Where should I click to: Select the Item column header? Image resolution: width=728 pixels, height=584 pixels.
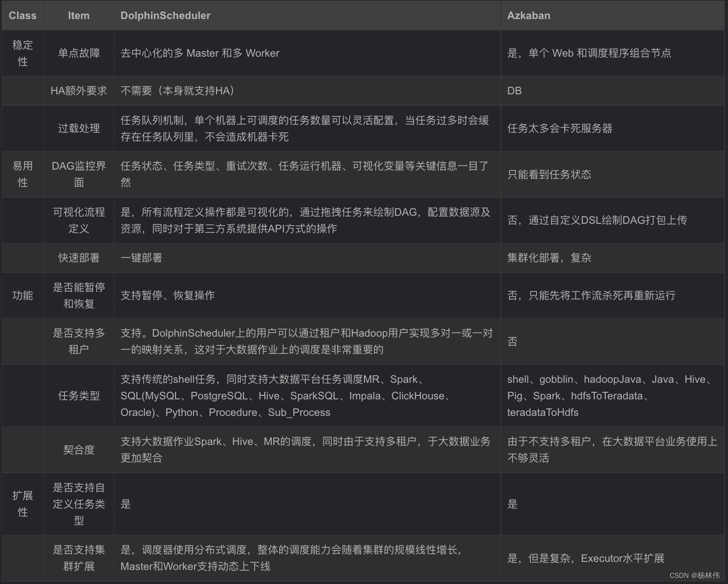tap(78, 16)
